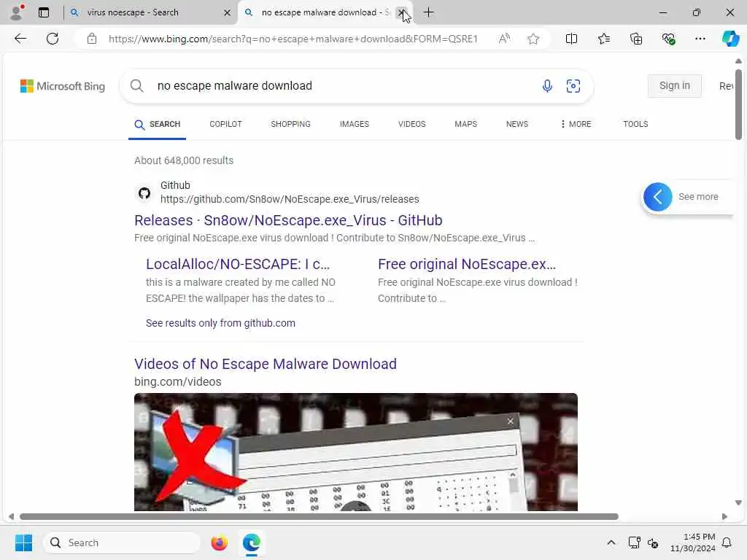
Task: Open the Favorites list icon
Action: click(x=603, y=39)
